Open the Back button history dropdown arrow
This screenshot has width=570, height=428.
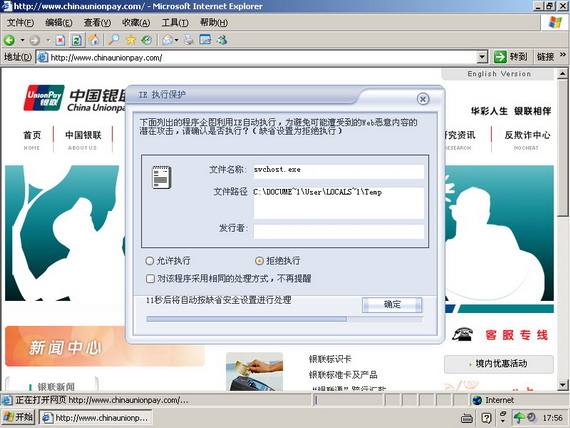coord(22,40)
